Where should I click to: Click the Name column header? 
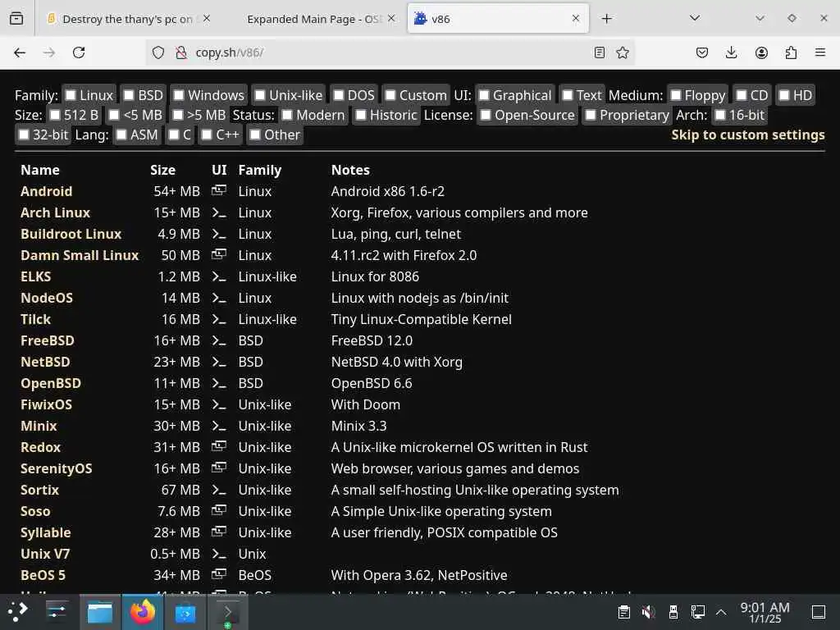point(40,170)
